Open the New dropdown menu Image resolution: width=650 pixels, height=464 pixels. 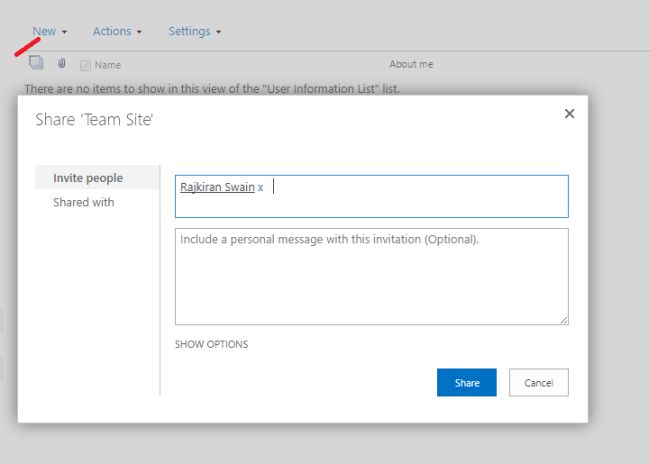49,31
